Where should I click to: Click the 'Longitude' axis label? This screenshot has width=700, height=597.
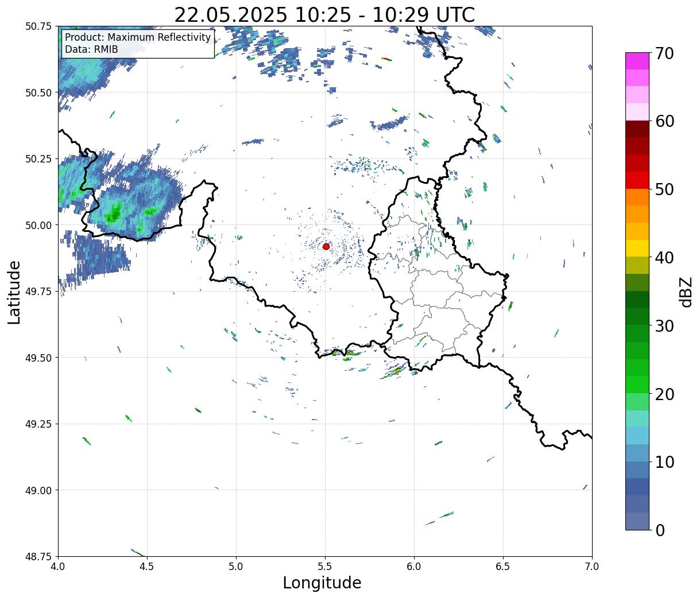[322, 583]
